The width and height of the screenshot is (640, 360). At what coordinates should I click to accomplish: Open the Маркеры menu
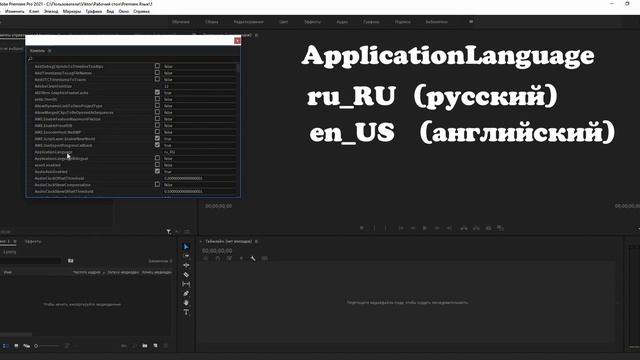click(72, 11)
